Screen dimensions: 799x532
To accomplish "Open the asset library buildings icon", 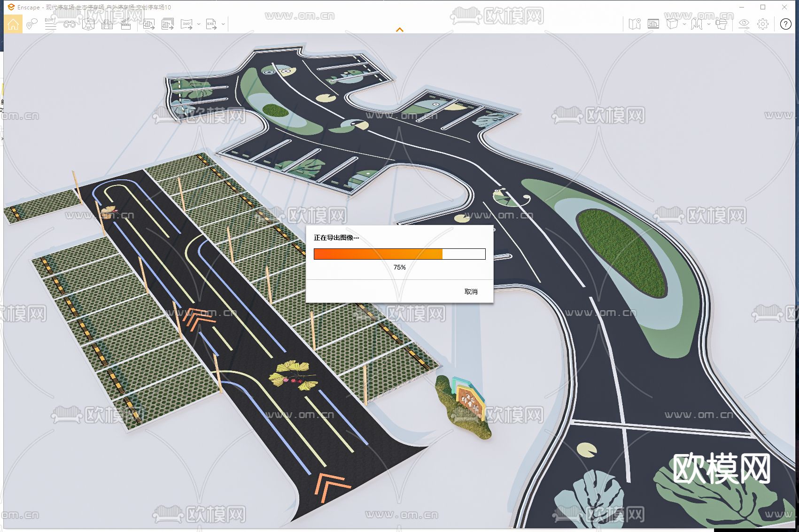I will 107,24.
